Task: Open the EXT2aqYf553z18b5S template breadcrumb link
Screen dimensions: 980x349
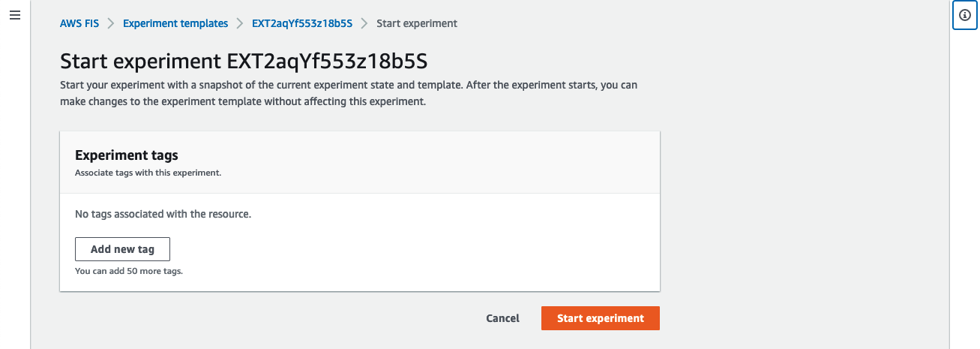Action: [302, 23]
